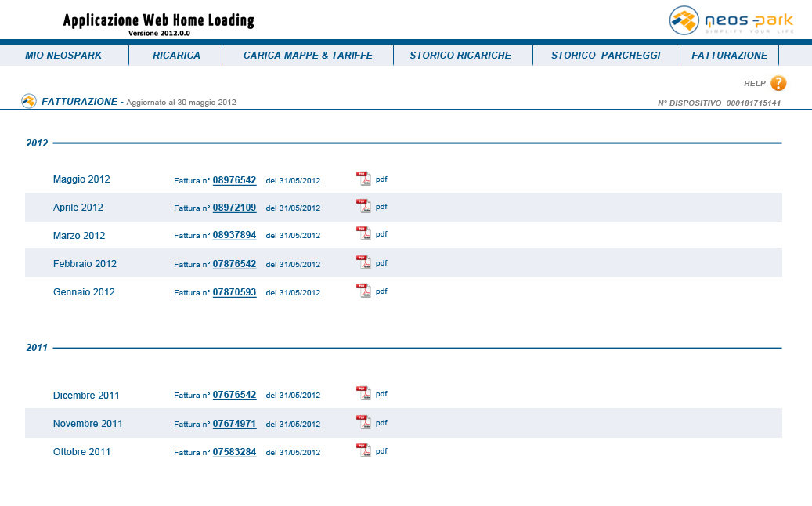Open PDF icon for Novembre 2011 invoice

364,422
